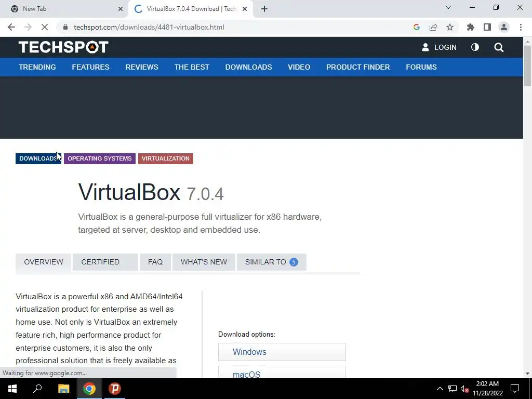Bookmark this page with the star icon

click(x=450, y=27)
